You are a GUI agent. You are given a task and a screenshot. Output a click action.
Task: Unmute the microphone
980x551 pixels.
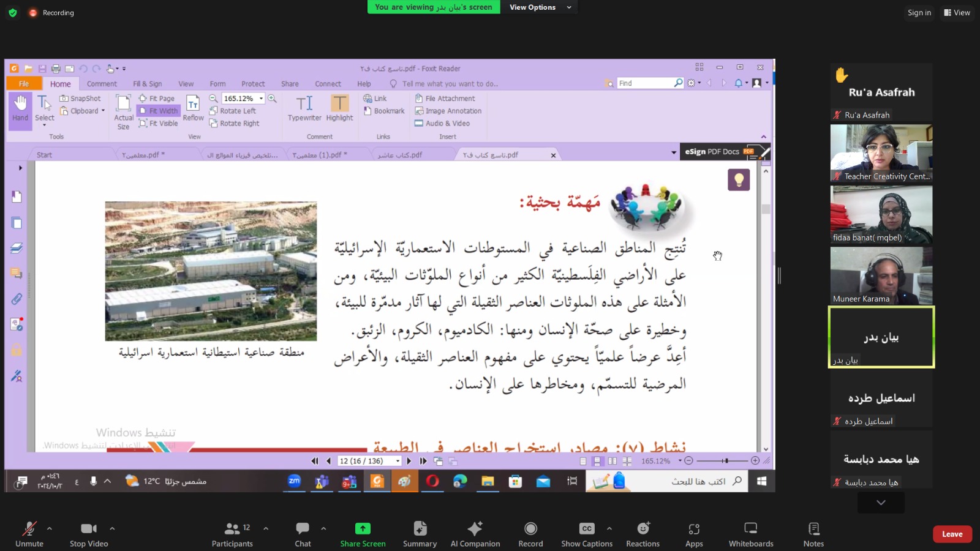pos(29,534)
